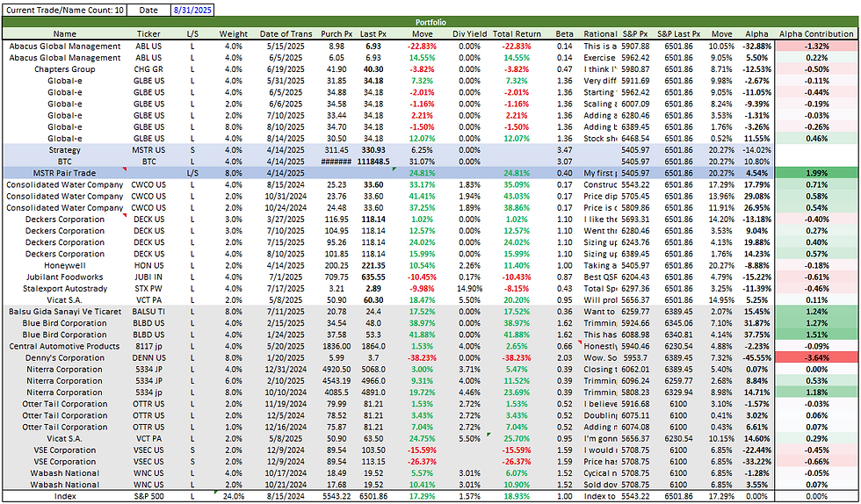Select Balsu Gida Sanayi Ve Ticaret cell
861x504 pixels.
click(x=65, y=312)
